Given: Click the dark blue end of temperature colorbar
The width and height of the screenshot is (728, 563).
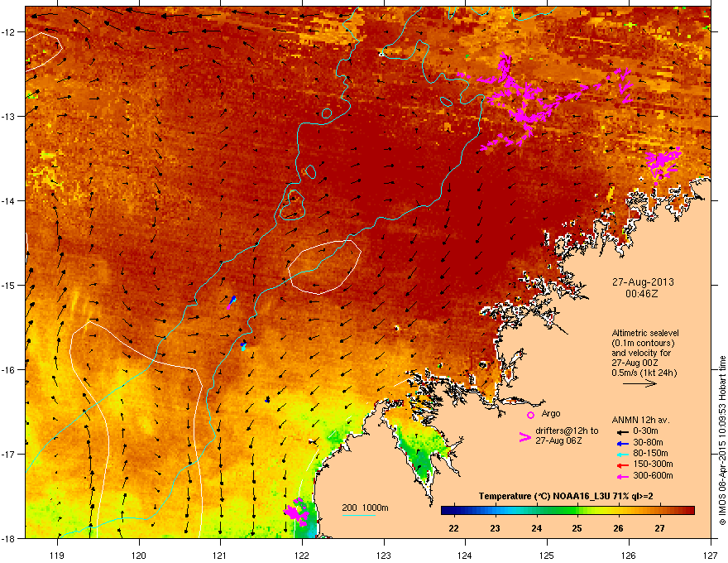Looking at the screenshot, I should [448, 511].
